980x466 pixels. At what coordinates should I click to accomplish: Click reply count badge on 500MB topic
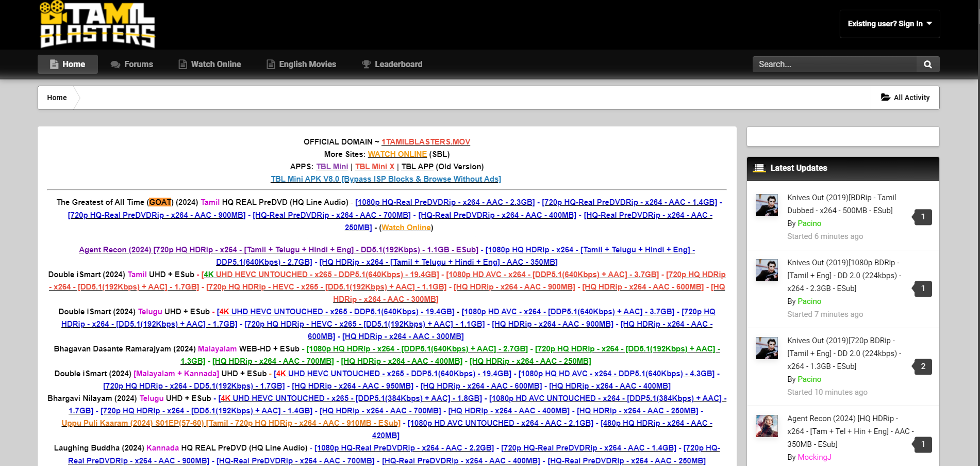923,217
